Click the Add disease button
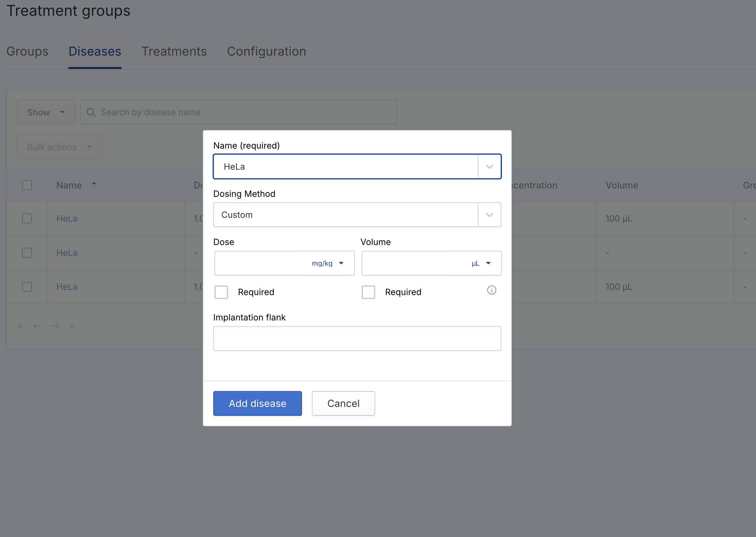This screenshot has height=537, width=756. (x=258, y=404)
